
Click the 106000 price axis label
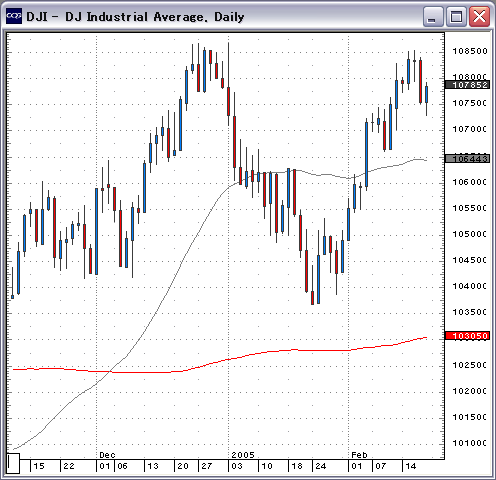[x=469, y=182]
